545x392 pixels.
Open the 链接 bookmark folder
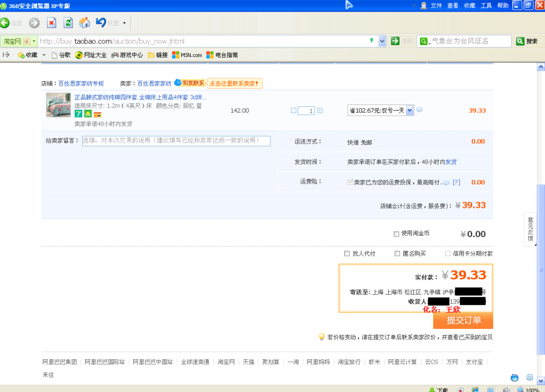pyautogui.click(x=158, y=55)
